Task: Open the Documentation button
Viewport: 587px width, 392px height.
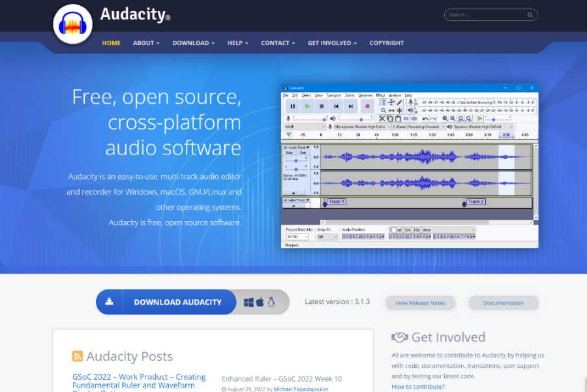Action: coord(503,303)
